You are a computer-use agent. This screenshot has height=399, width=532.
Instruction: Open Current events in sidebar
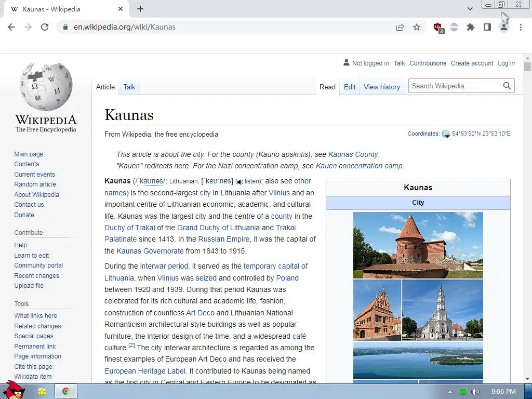click(34, 175)
